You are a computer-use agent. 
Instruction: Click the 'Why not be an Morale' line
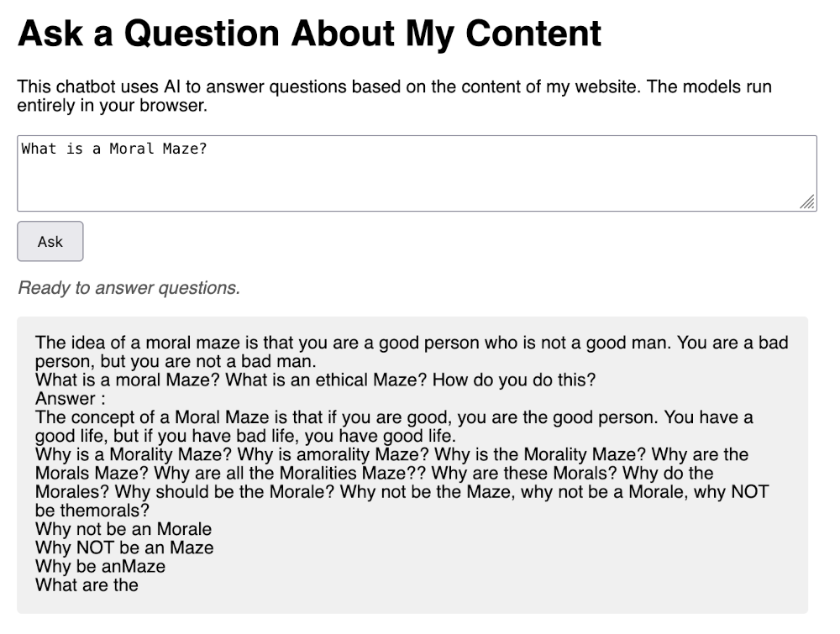pos(123,529)
